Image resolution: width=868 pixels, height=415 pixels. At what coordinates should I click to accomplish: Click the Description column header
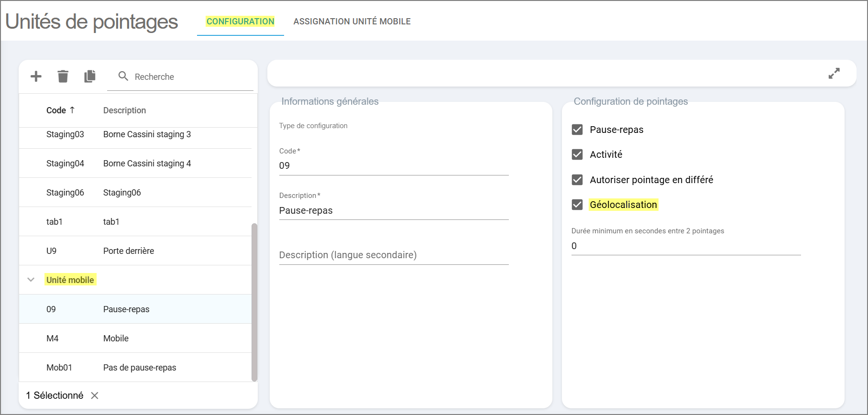coord(124,110)
